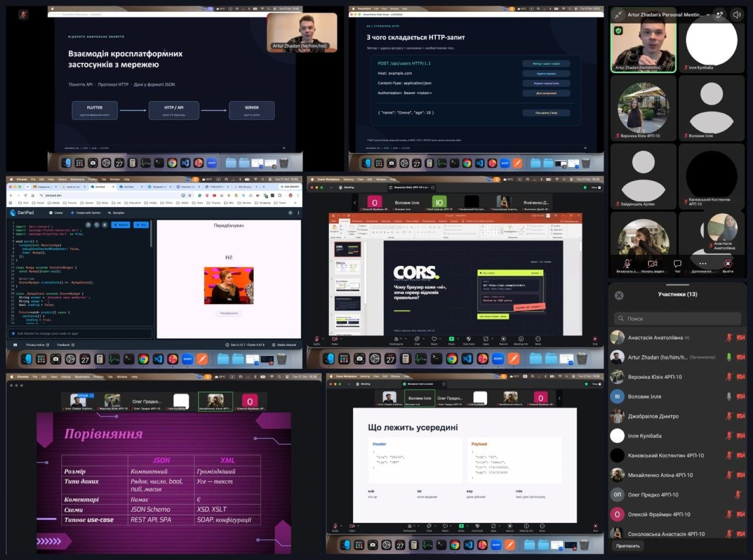Open zoom app in the DartPad screenshot's dock
753x560 pixels.
(187, 359)
